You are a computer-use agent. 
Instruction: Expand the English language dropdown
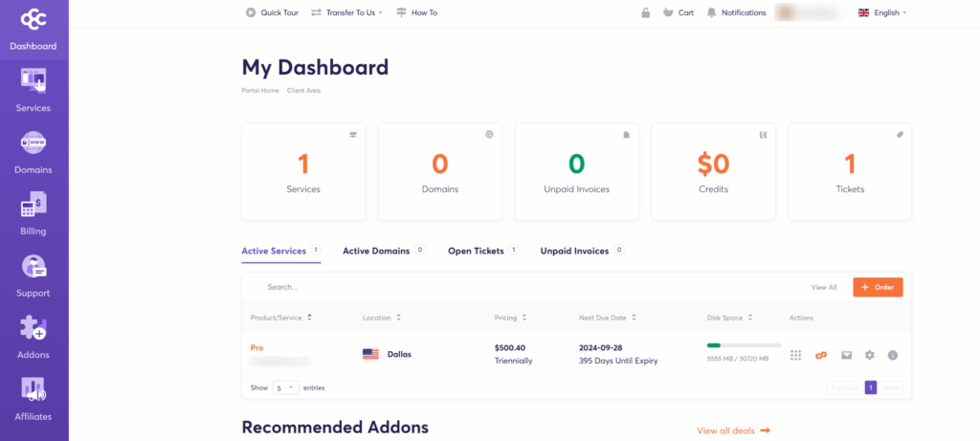coord(881,12)
